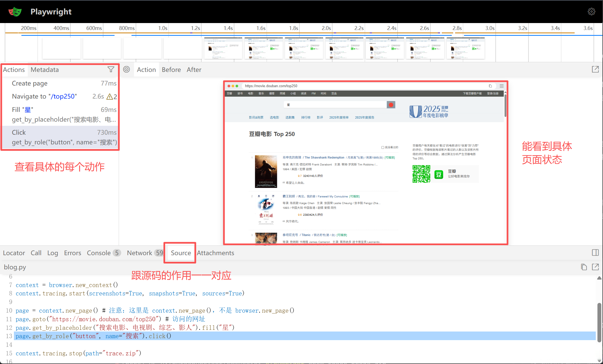Select the Fill "星" action
The image size is (603, 364).
[22, 110]
